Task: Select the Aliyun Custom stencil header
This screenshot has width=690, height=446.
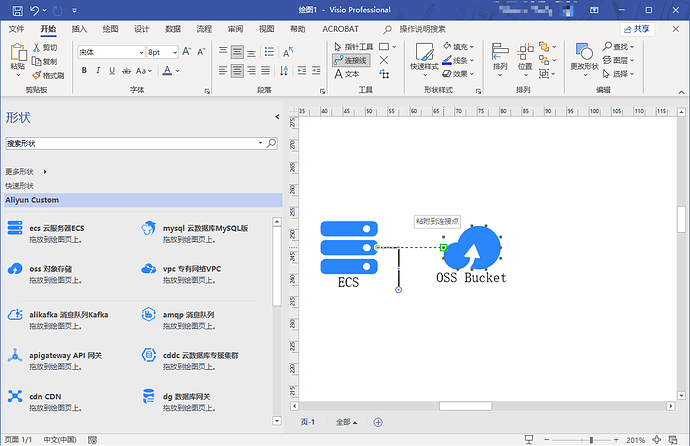Action: 143,200
